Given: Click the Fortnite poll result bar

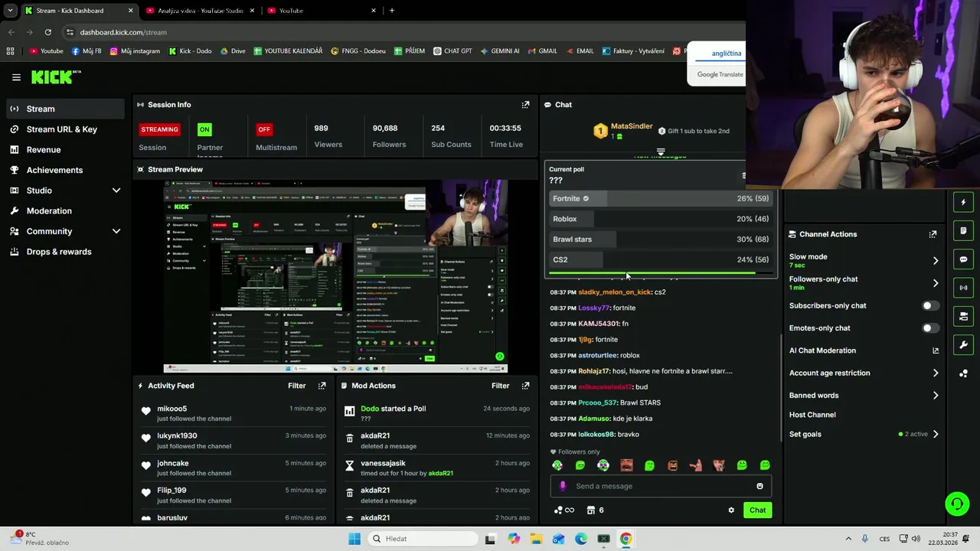Looking at the screenshot, I should point(661,199).
